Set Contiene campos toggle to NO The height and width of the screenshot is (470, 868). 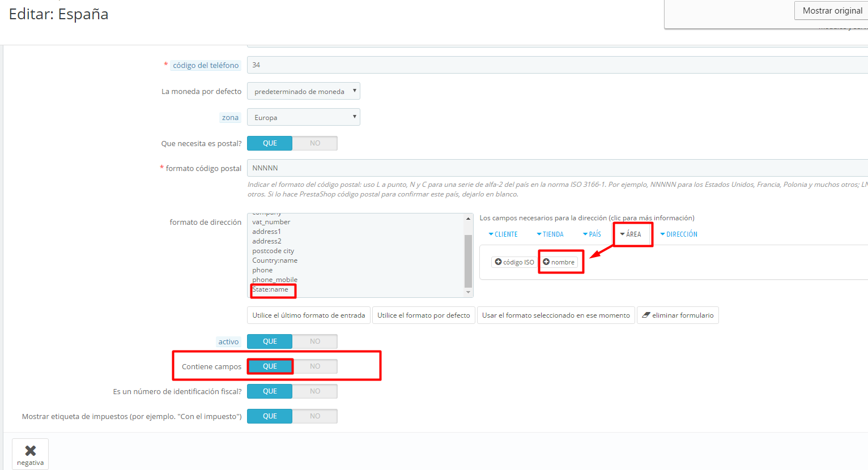coord(315,366)
